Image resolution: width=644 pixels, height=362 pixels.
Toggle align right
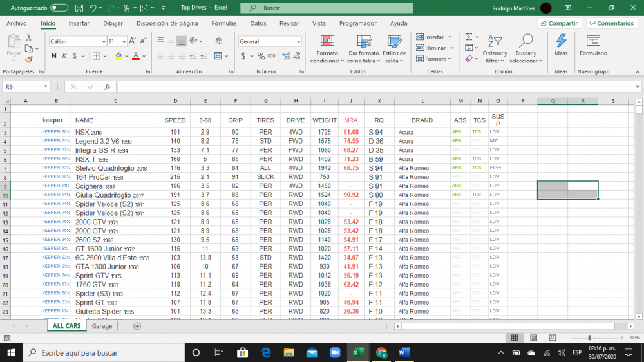coord(181,56)
